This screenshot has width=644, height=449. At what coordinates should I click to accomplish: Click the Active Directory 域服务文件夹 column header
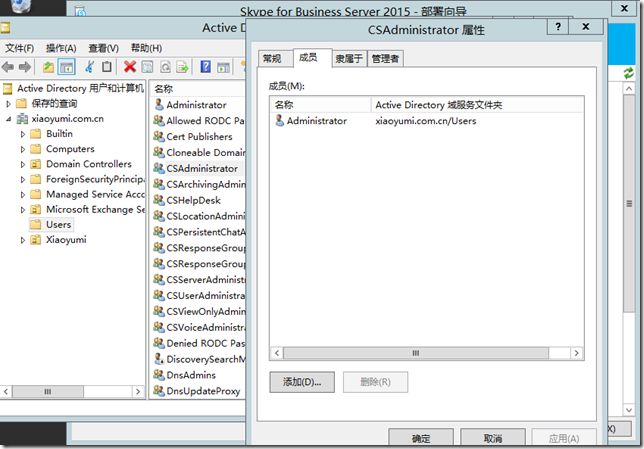click(x=477, y=105)
